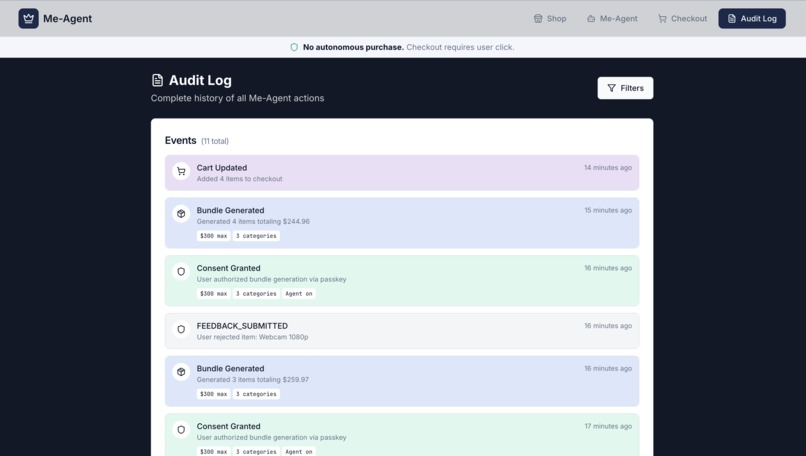
Task: Click the Me-Agent brand name text
Action: (x=67, y=19)
